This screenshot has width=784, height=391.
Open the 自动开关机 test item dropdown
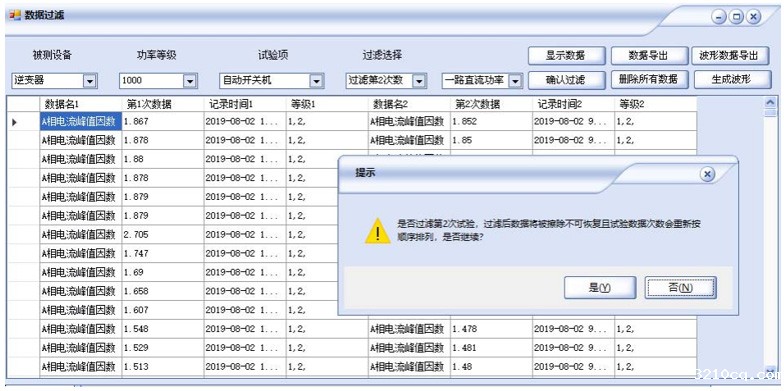coord(316,80)
